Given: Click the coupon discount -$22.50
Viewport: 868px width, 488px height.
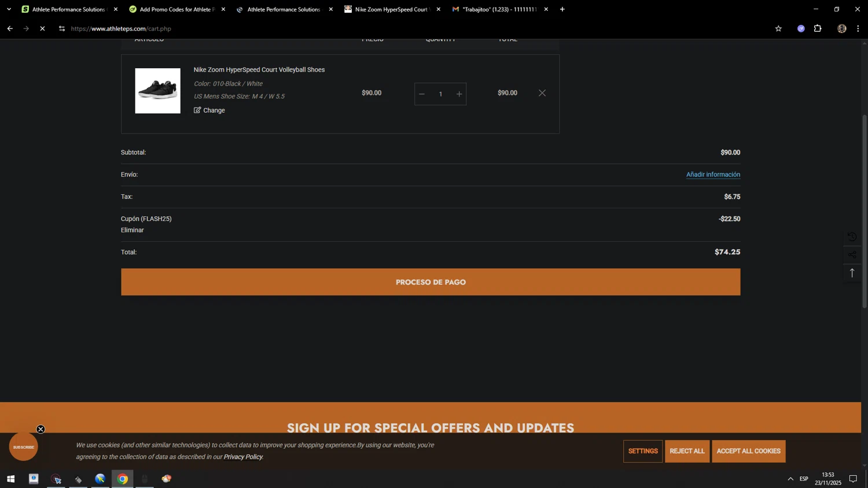Looking at the screenshot, I should (729, 219).
